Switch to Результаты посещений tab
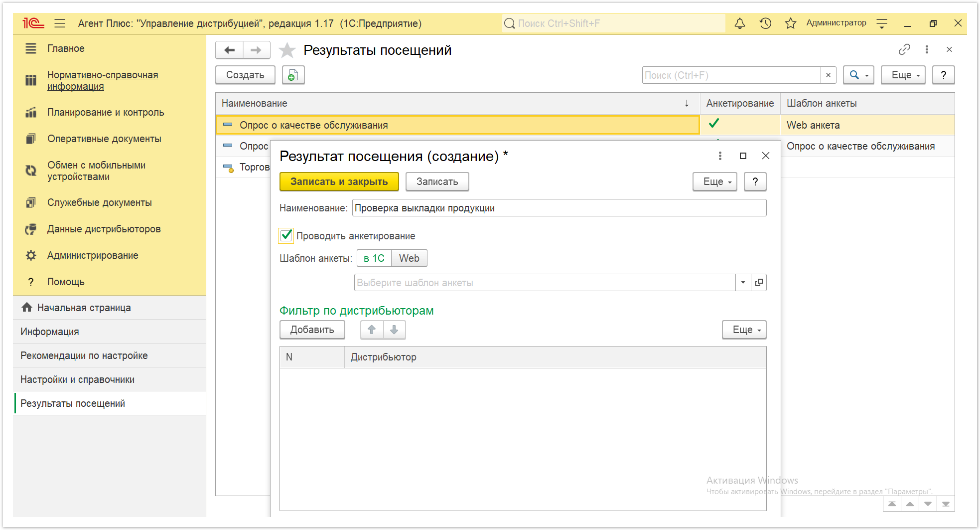 [110, 403]
